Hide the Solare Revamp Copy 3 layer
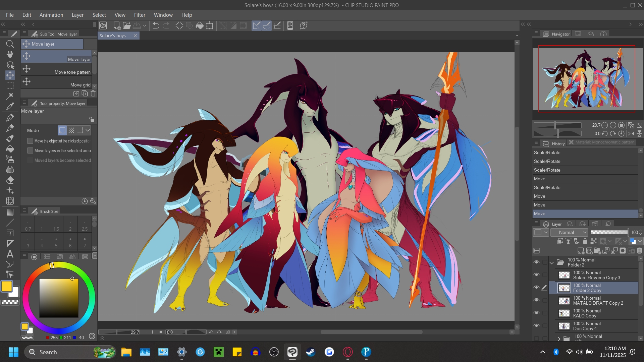Viewport: 644px width, 362px height. pyautogui.click(x=536, y=275)
